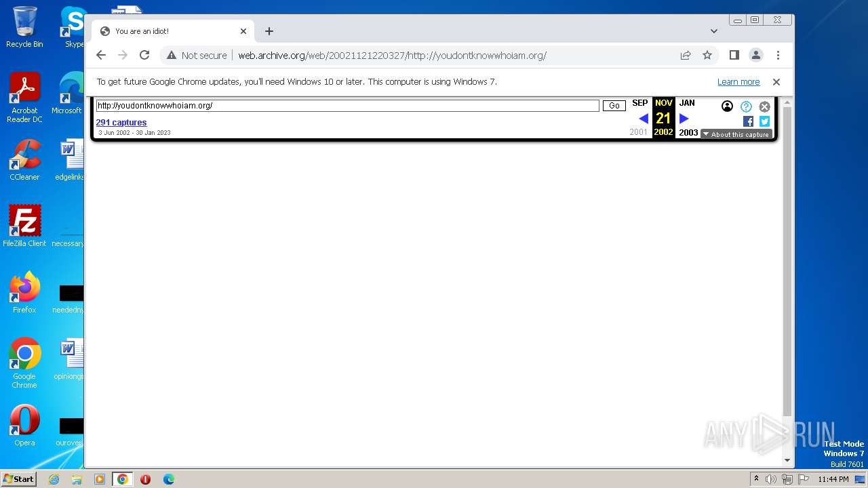The width and height of the screenshot is (868, 488).
Task: Click the JAN month label
Action: (x=687, y=103)
